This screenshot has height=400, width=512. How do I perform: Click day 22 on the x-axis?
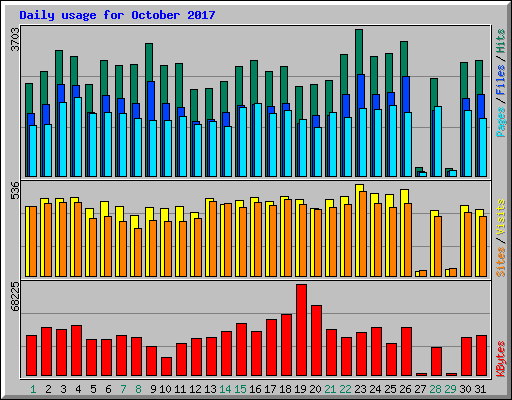345,389
